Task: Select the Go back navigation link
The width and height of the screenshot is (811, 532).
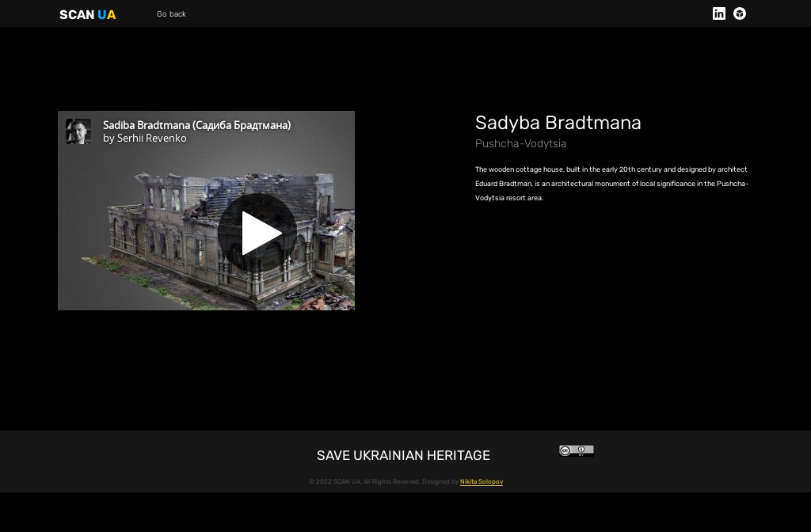Action: (x=171, y=14)
